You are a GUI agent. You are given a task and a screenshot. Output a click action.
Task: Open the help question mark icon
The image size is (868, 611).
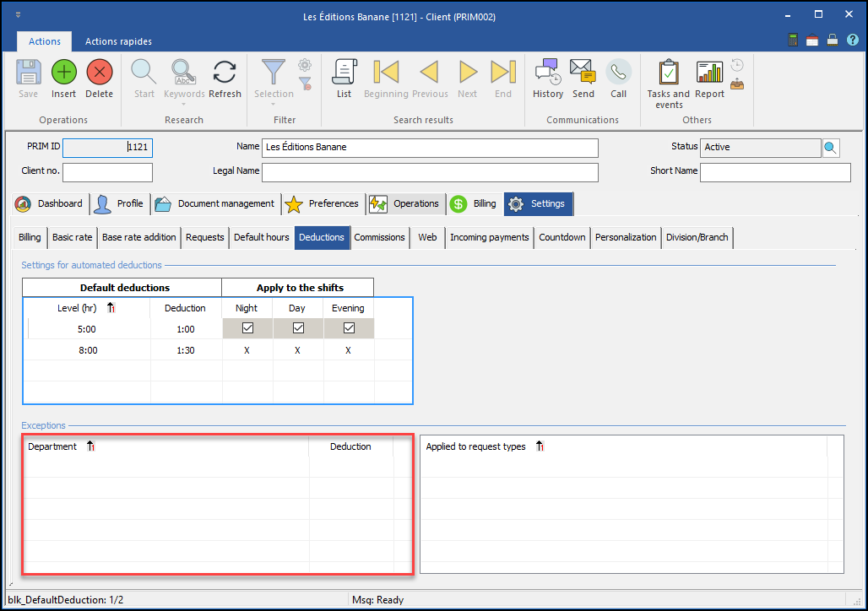click(853, 40)
